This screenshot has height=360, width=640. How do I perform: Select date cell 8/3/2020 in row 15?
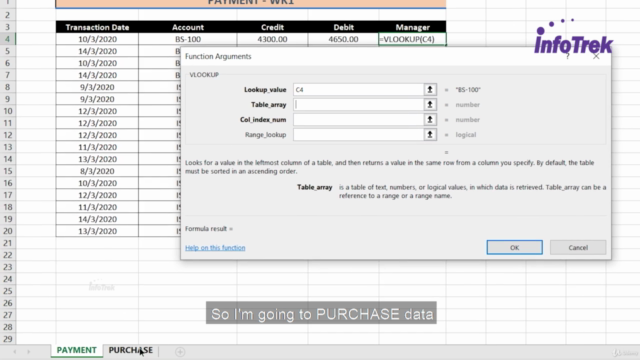point(97,171)
